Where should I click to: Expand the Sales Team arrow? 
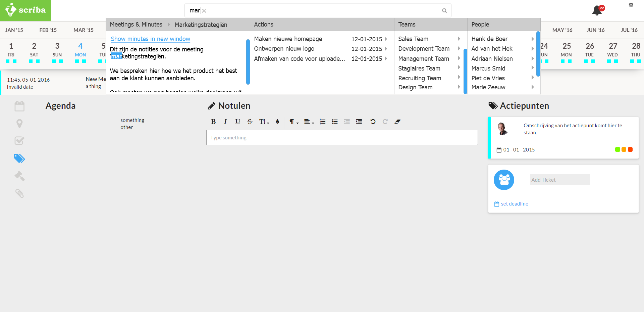(x=459, y=39)
